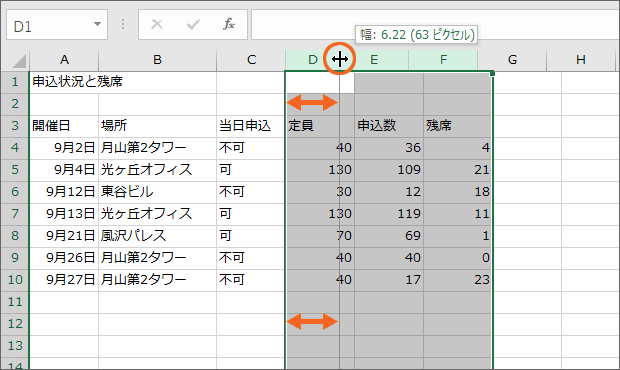Image resolution: width=620 pixels, height=370 pixels.
Task: Click the 申込数 header cell
Action: [389, 126]
